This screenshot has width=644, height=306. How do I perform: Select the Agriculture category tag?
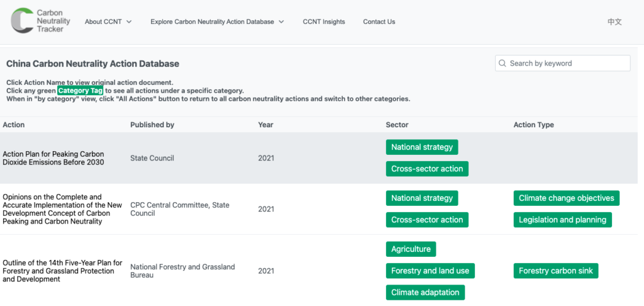[x=411, y=249]
